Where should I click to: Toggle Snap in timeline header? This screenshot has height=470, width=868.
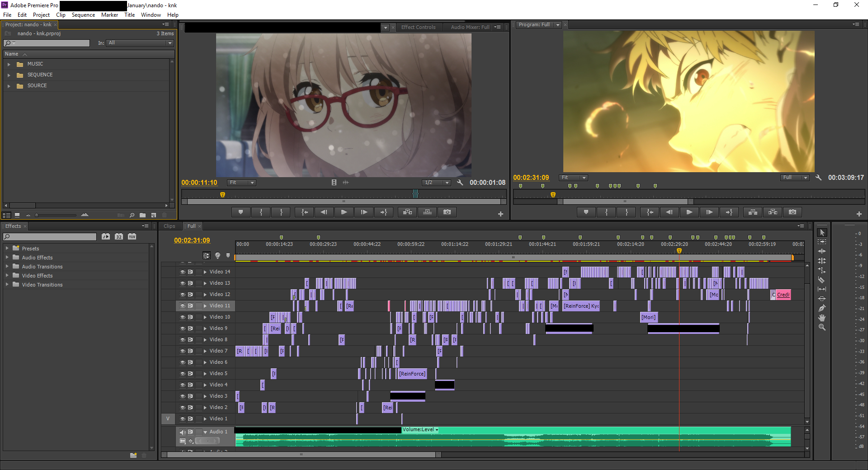(x=207, y=255)
